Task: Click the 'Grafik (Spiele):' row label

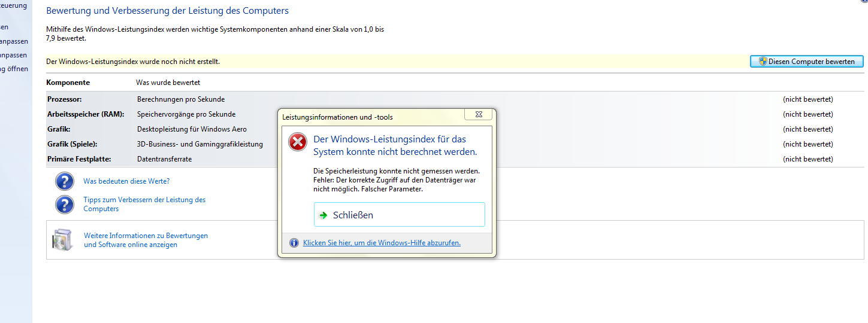Action: (72, 144)
